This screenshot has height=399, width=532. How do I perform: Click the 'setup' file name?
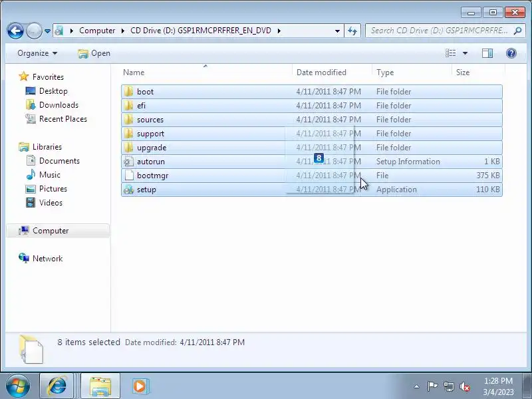pos(146,190)
